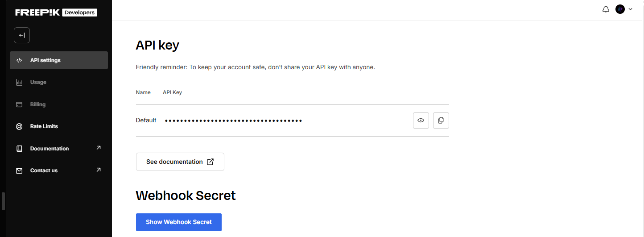Open Documentation external link arrow

pos(99,148)
